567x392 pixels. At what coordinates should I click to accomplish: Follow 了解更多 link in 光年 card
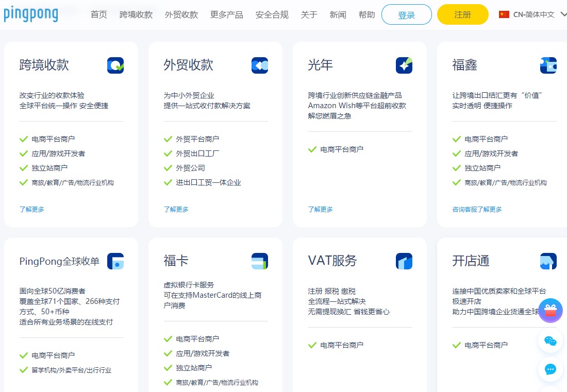click(321, 209)
